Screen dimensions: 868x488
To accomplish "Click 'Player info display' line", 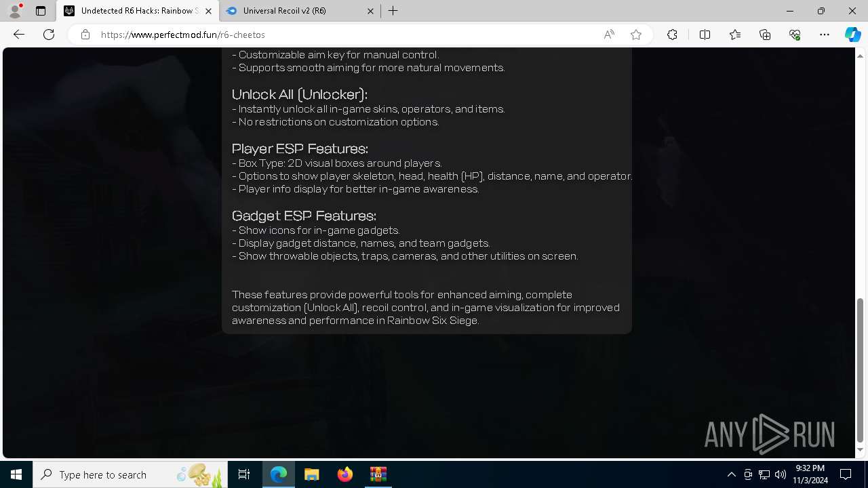I will [355, 189].
